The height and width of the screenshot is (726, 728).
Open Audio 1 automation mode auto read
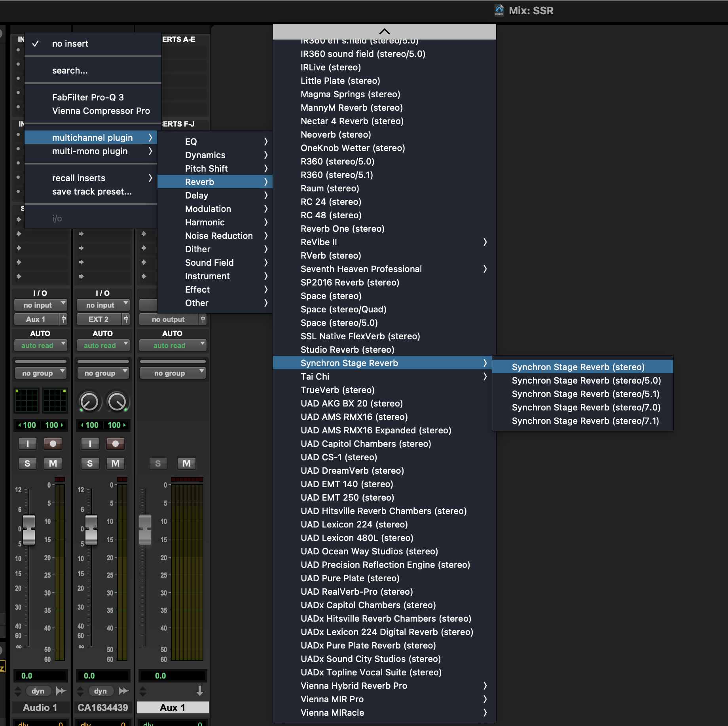40,345
